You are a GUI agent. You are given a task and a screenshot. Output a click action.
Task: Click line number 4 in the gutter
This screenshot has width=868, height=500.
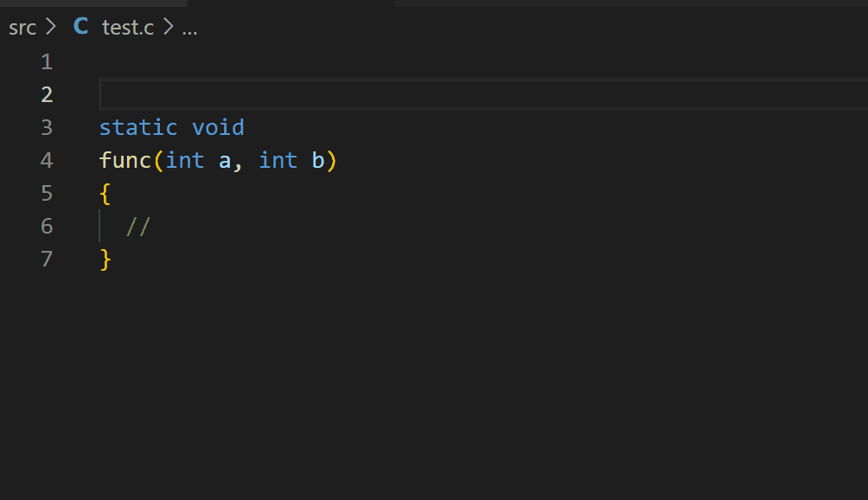pyautogui.click(x=47, y=160)
